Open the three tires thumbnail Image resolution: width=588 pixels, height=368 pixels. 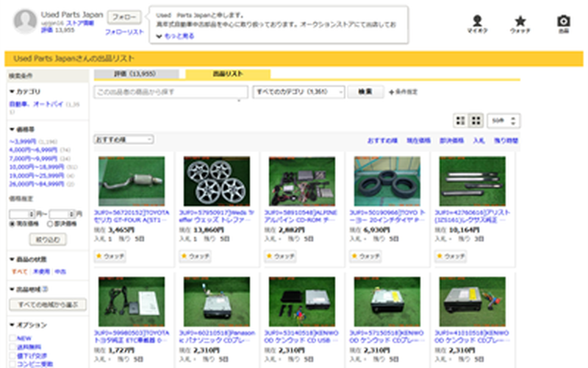click(387, 181)
